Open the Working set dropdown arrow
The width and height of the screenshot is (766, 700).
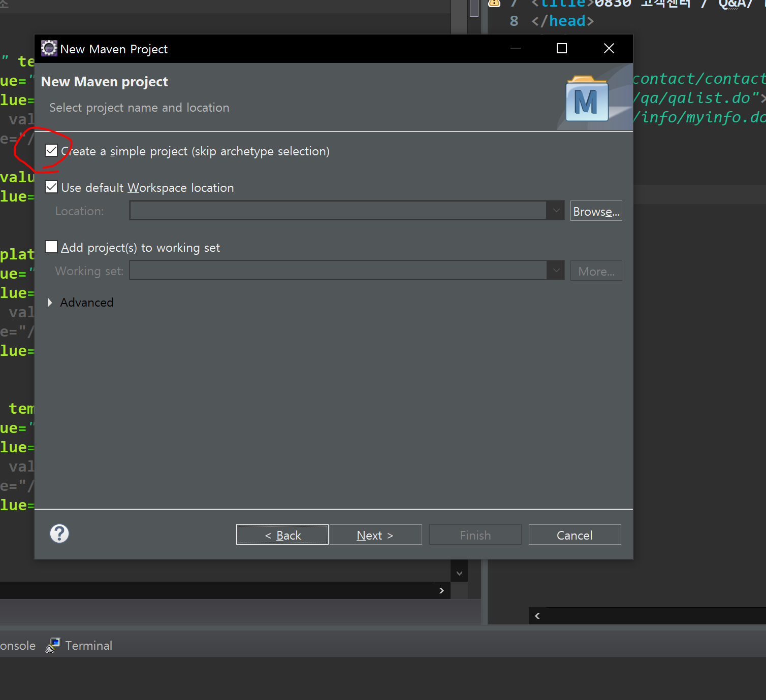(556, 270)
